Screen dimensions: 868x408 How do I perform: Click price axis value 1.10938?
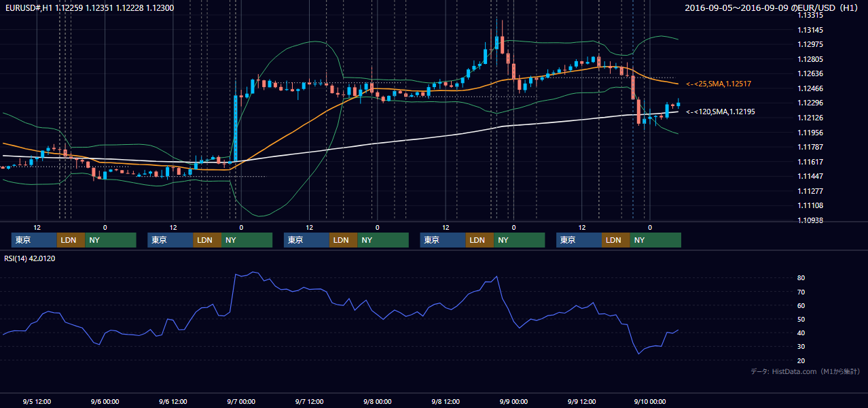[810, 220]
